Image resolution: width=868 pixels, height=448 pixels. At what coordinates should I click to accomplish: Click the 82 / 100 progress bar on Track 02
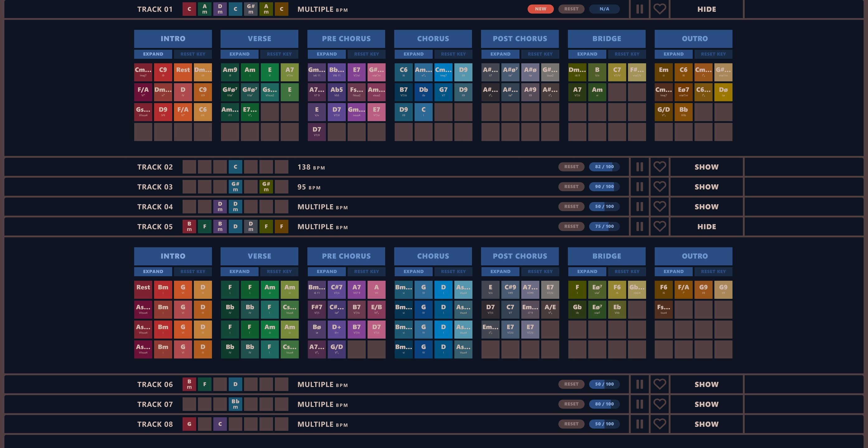click(x=604, y=167)
